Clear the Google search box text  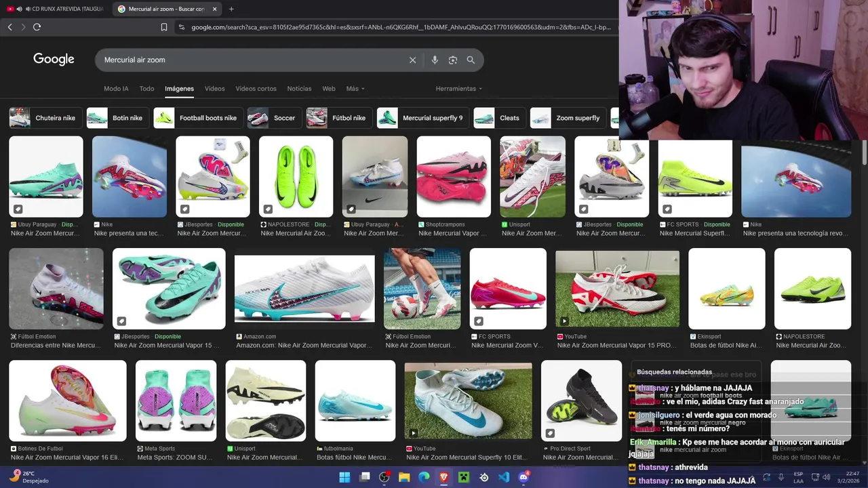click(x=412, y=60)
